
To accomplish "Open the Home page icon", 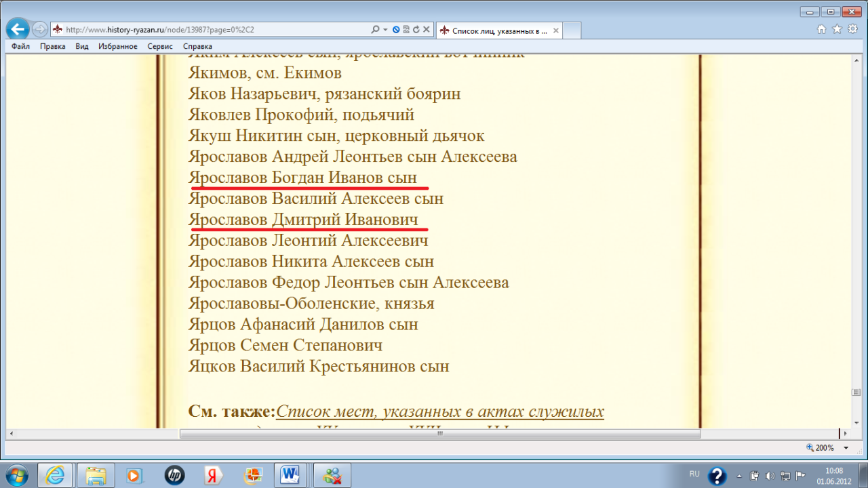I will coord(821,29).
